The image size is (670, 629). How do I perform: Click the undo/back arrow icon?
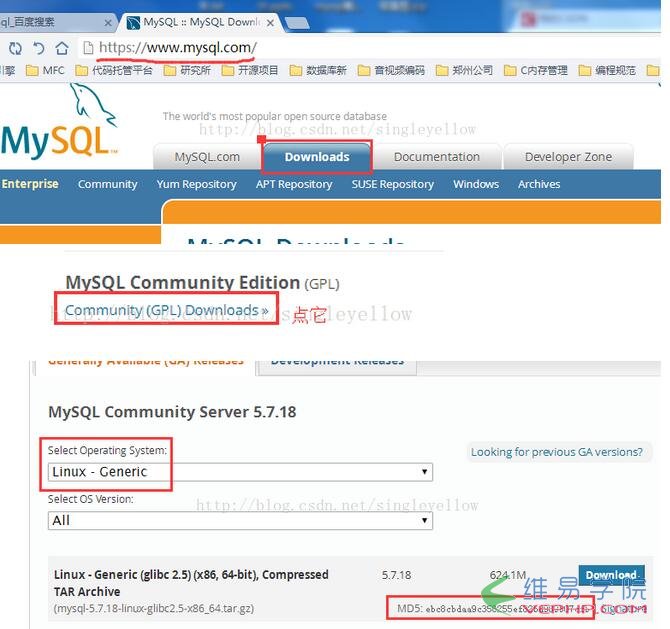point(39,48)
